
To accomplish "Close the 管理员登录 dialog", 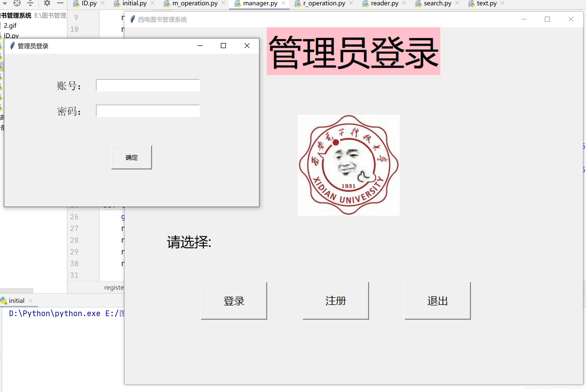I will pyautogui.click(x=247, y=46).
